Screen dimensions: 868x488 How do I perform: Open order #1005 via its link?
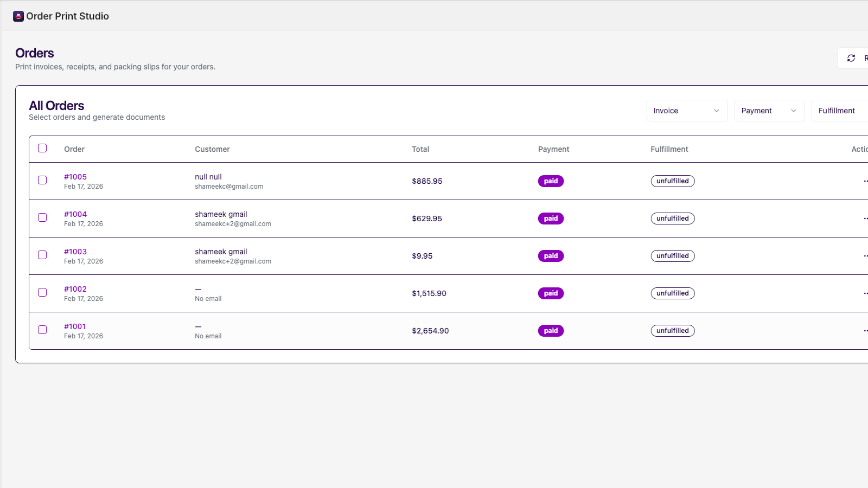coord(75,176)
